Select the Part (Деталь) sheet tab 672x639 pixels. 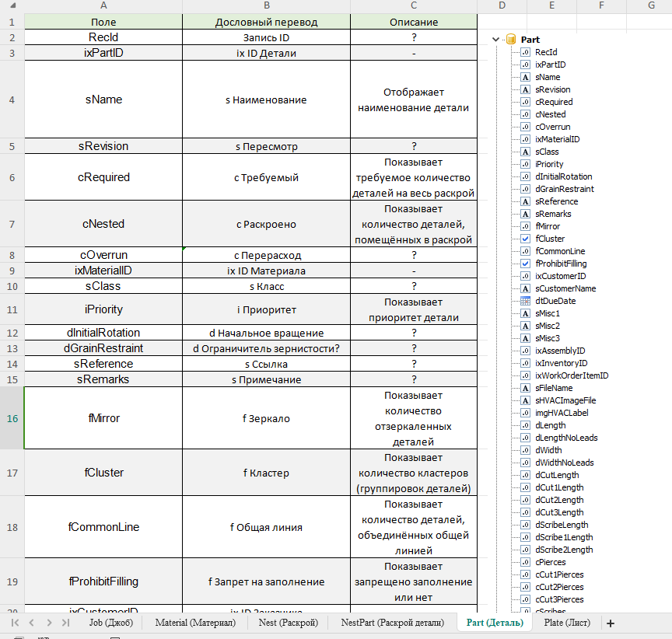pos(495,623)
